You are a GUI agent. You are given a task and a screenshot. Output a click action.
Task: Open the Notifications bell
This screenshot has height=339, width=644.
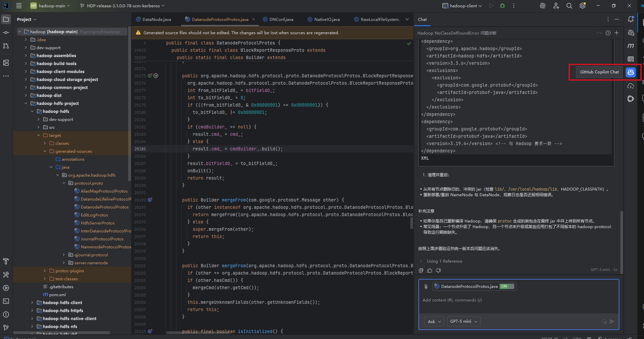pos(630,19)
